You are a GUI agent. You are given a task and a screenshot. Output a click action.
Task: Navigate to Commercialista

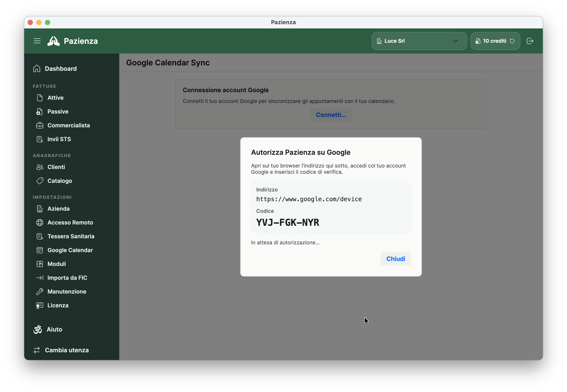68,125
